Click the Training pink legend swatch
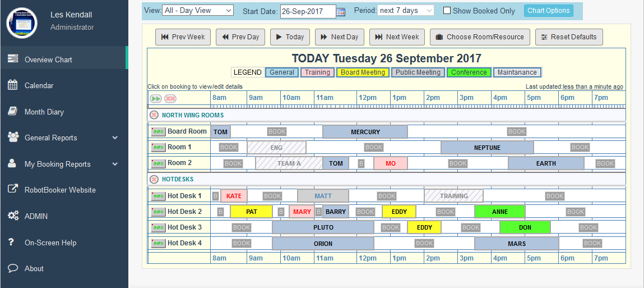This screenshot has height=288, width=644. click(317, 72)
